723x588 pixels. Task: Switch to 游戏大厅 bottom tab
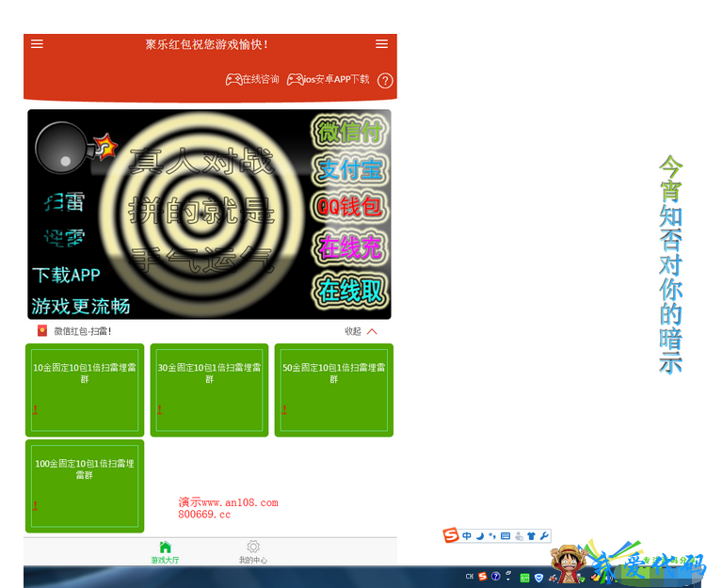165,552
